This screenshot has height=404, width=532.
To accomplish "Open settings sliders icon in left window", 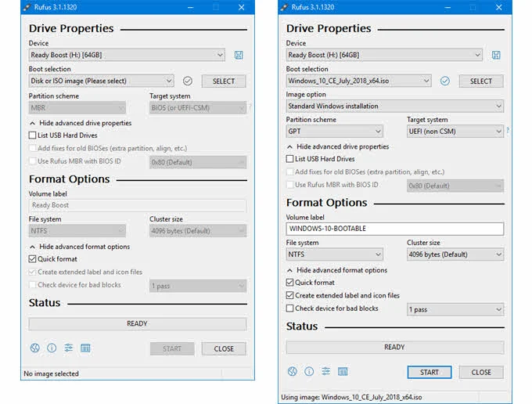I will (x=69, y=348).
